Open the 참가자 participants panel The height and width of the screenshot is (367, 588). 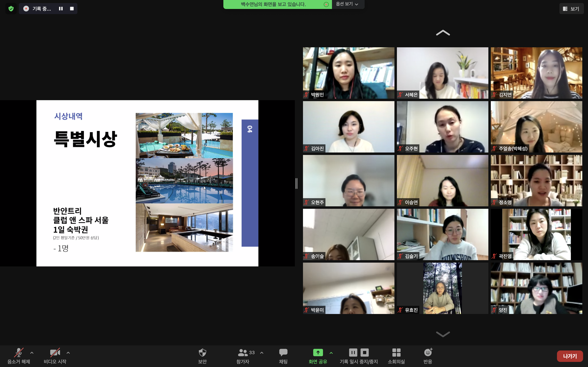(243, 353)
